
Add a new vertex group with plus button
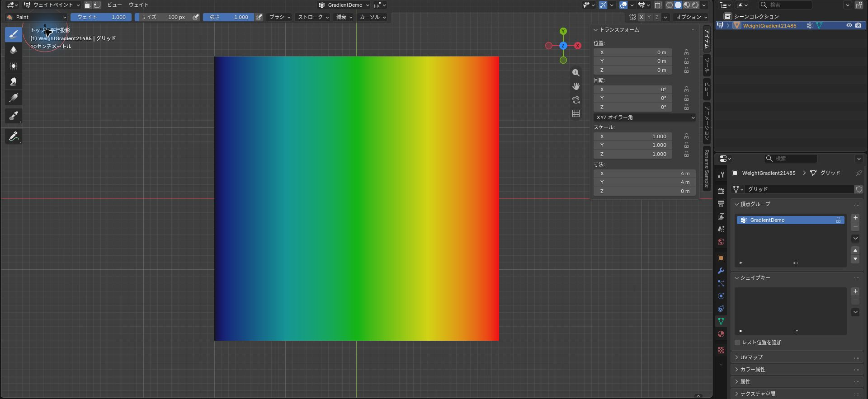tap(855, 218)
